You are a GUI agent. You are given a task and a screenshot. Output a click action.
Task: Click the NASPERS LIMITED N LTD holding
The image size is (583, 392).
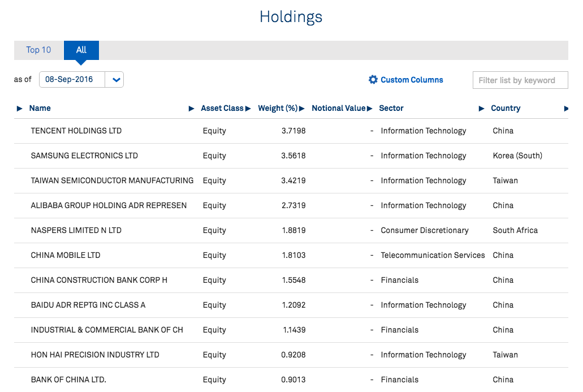pos(76,230)
